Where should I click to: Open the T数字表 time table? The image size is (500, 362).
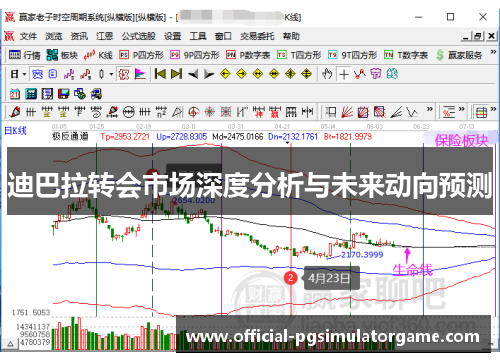(406, 55)
